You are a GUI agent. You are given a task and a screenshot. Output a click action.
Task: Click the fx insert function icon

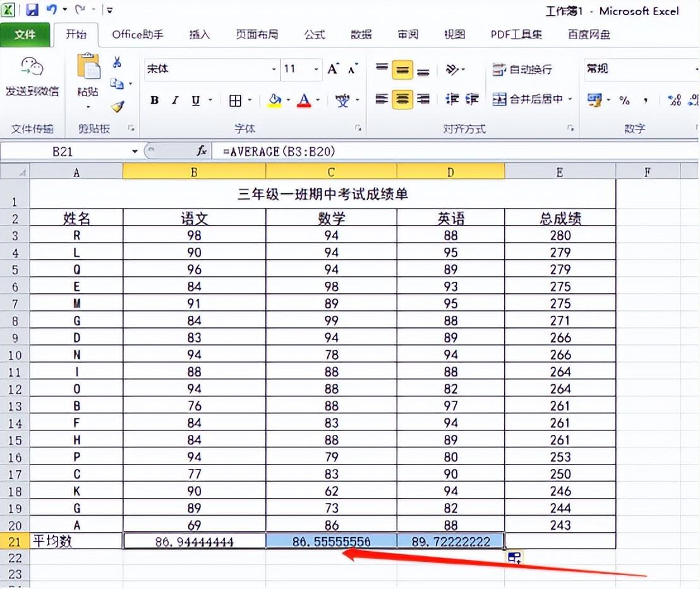[202, 151]
